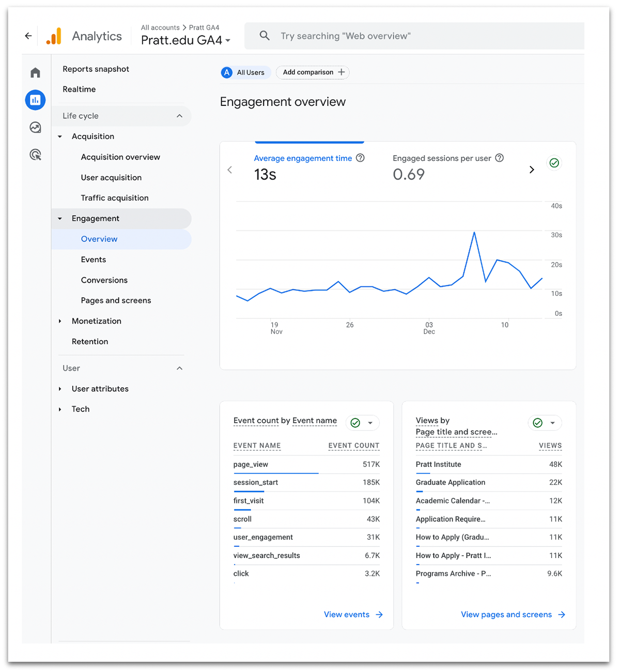The width and height of the screenshot is (620, 672).
Task: Click green check on Event count card
Action: click(355, 423)
